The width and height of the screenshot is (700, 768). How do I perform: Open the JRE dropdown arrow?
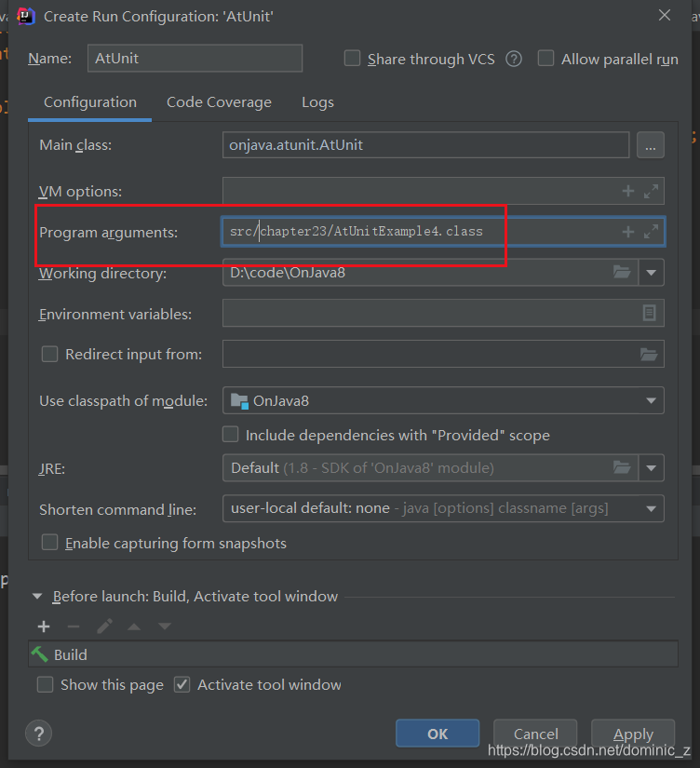(651, 467)
